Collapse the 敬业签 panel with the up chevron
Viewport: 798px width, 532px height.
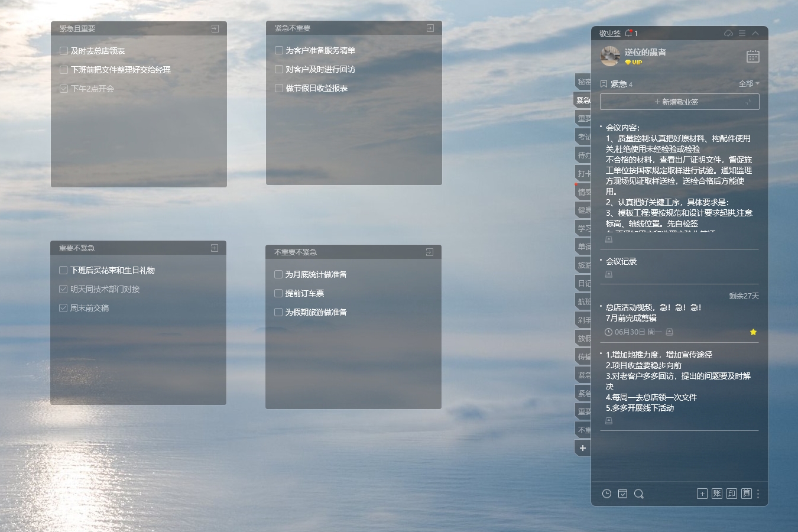pyautogui.click(x=755, y=33)
